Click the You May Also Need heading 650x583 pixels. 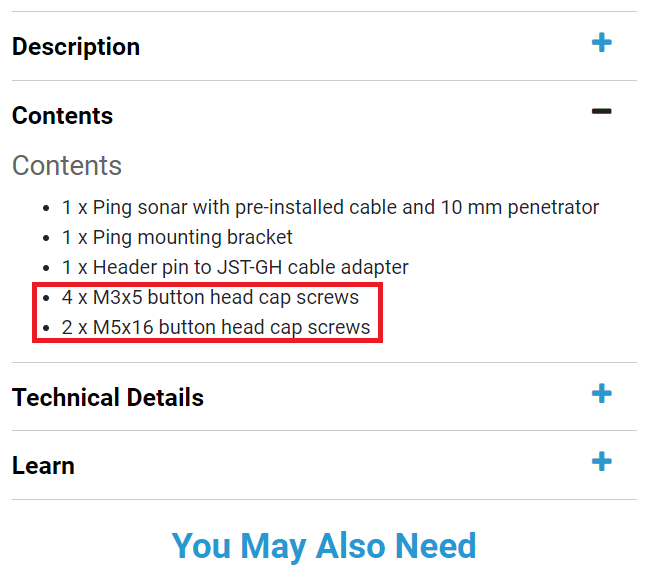[x=324, y=546]
